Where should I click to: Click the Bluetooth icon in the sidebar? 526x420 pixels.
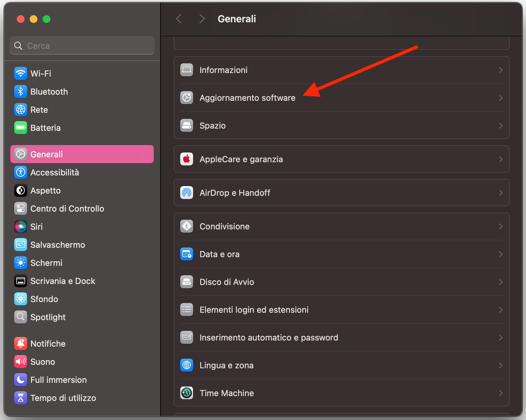[20, 91]
